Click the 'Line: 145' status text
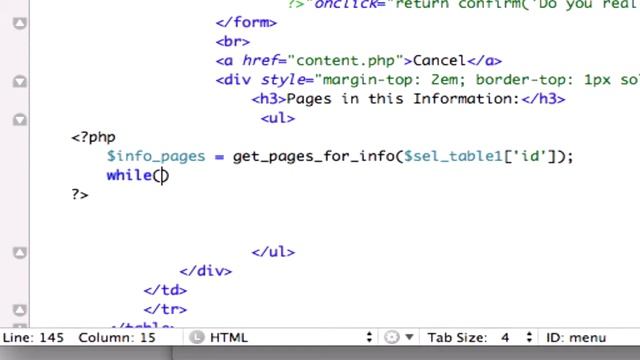Screen dimensions: 640x360 pos(33,338)
